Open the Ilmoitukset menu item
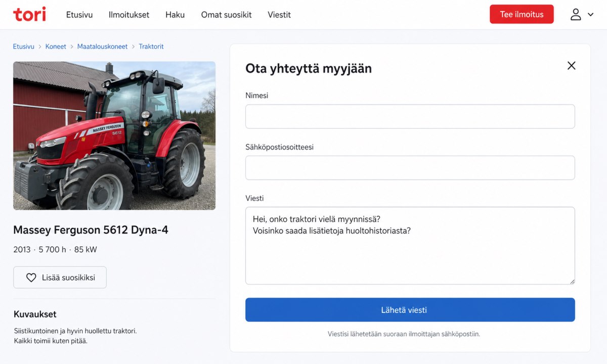This screenshot has width=607, height=364. coord(129,15)
